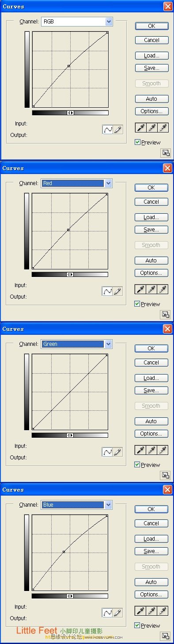Select gray point eyedropper in Green Curves dialog
The height and width of the screenshot is (644, 174).
151,451
